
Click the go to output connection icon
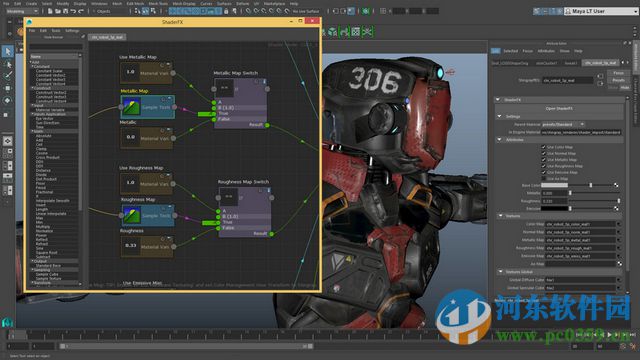pyautogui.click(x=600, y=84)
